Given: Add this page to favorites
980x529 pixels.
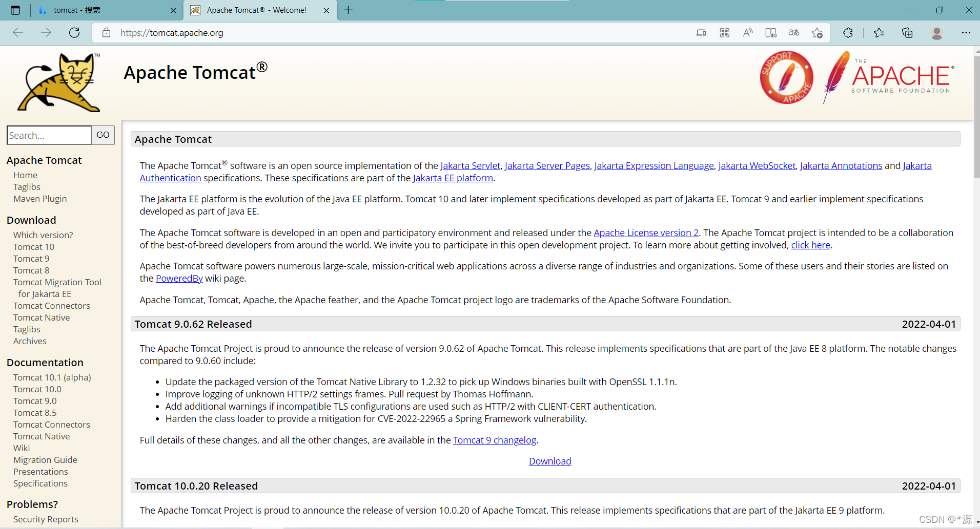Looking at the screenshot, I should (x=817, y=33).
